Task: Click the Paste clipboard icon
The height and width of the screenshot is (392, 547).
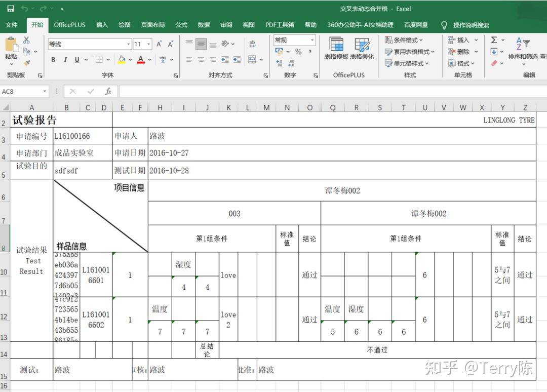Action: pyautogui.click(x=11, y=45)
